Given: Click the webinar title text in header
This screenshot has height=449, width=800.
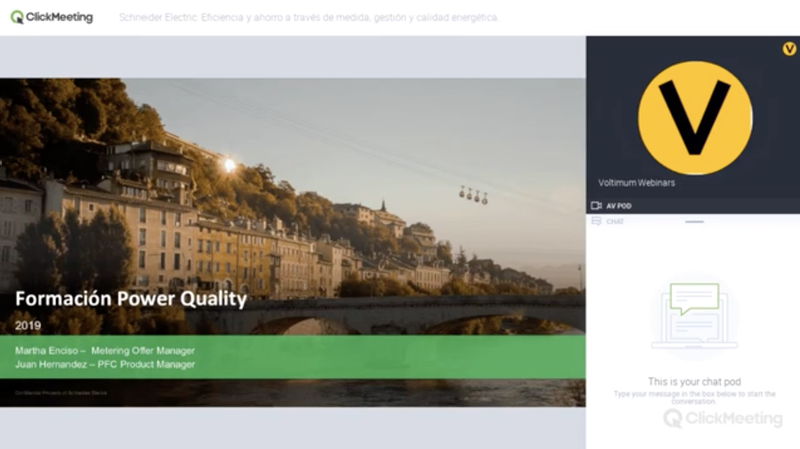Looking at the screenshot, I should (309, 17).
